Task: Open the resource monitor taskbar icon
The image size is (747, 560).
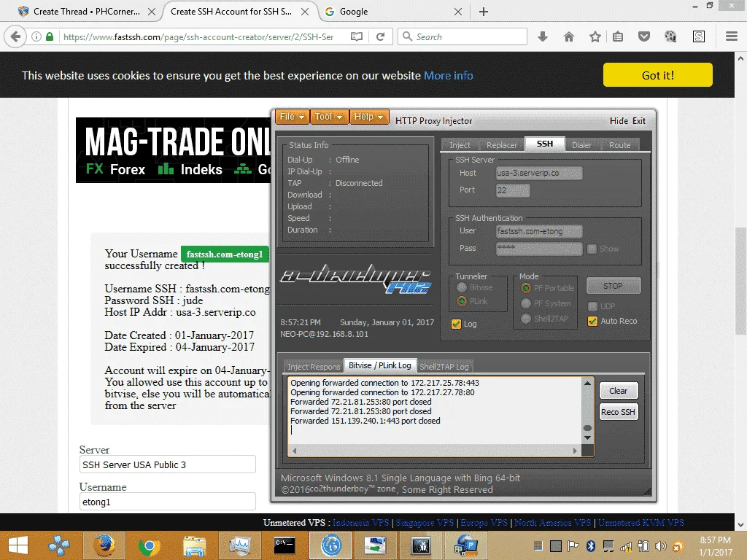Action: [239, 545]
